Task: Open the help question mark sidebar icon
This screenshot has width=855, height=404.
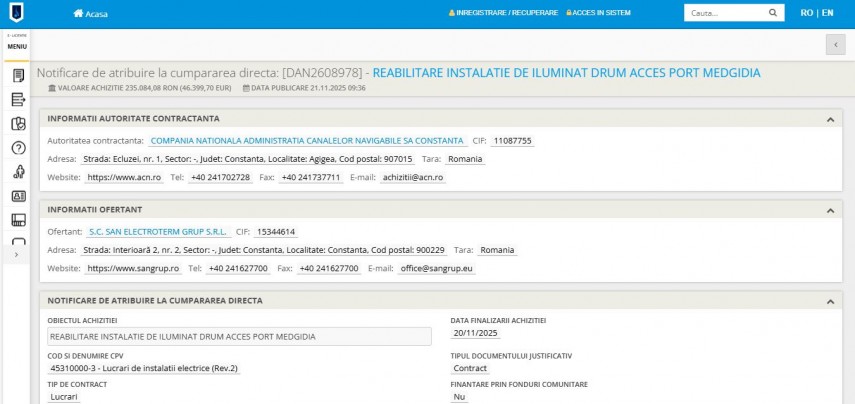Action: coord(18,148)
